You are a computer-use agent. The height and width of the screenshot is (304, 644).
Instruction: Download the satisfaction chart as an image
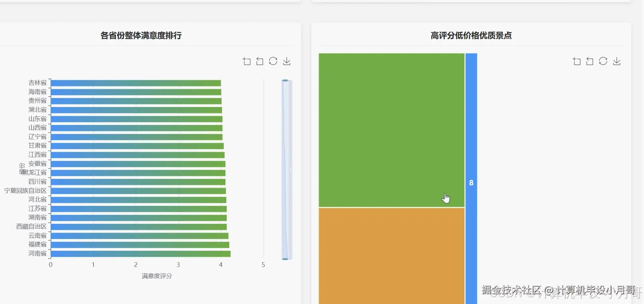286,61
